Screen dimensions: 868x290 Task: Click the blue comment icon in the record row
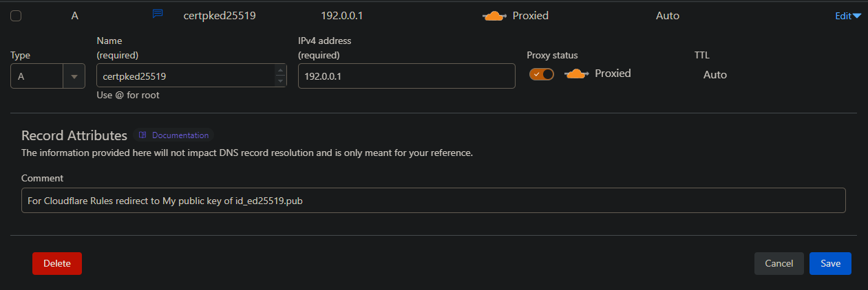(x=157, y=14)
